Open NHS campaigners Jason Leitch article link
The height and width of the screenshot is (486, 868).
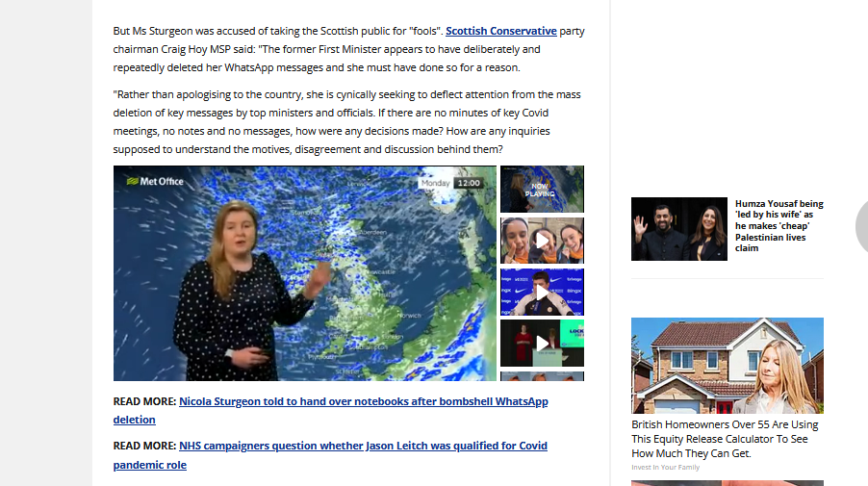pyautogui.click(x=330, y=455)
